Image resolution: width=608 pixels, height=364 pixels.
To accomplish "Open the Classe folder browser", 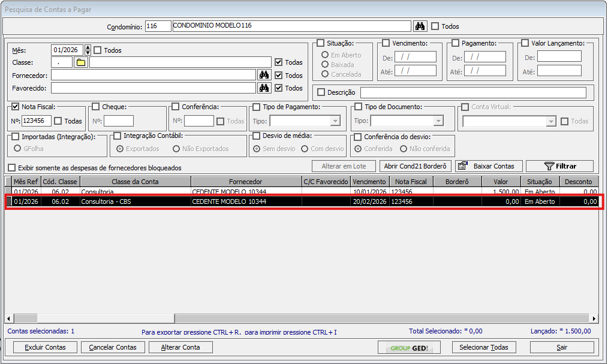I will click(81, 62).
